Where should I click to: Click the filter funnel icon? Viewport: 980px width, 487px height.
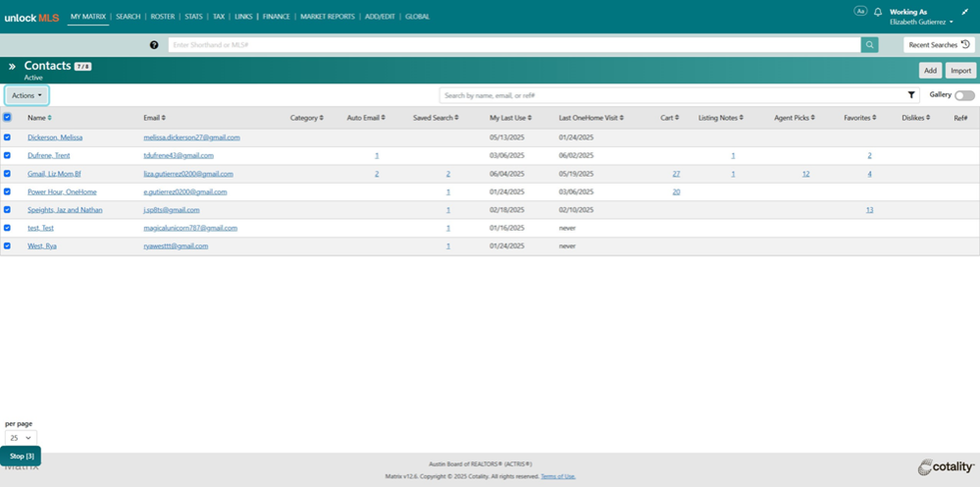pyautogui.click(x=911, y=95)
